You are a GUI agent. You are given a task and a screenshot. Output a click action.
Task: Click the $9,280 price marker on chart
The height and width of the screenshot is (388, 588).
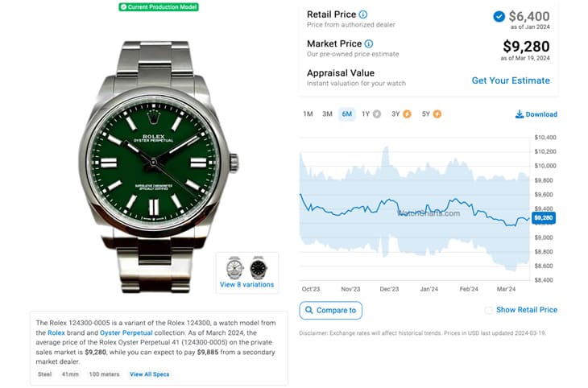[x=544, y=218]
